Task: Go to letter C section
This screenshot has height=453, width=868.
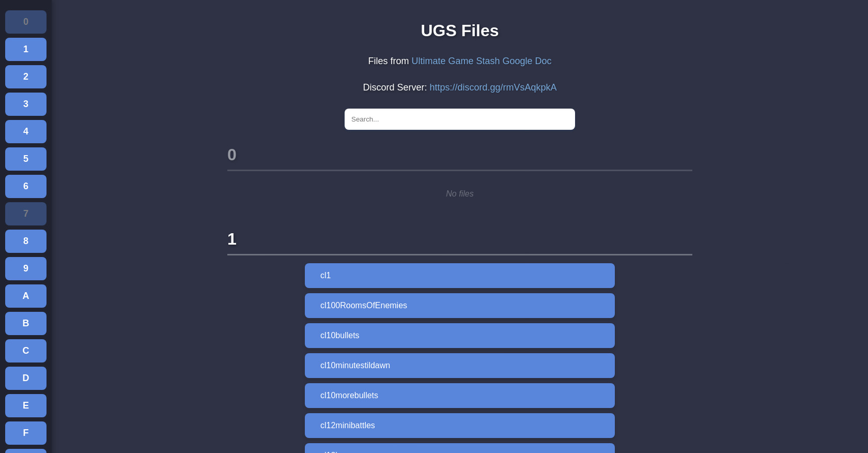Action: pos(26,351)
